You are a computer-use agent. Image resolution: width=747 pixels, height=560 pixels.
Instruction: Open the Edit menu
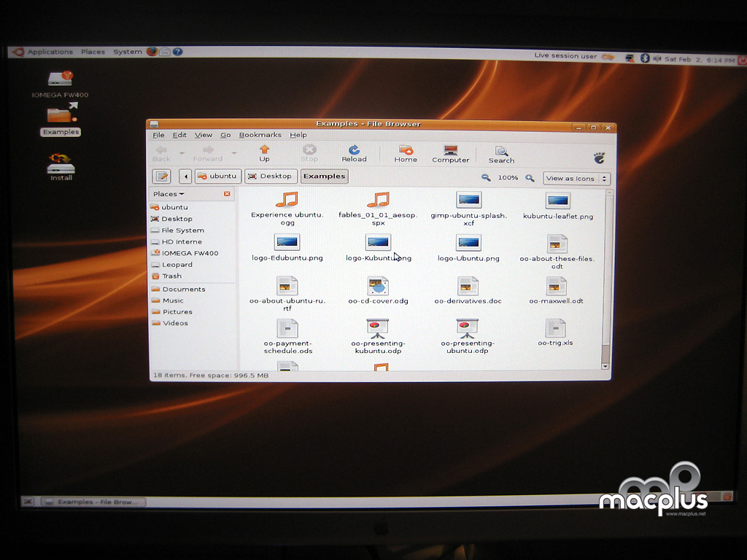point(179,135)
